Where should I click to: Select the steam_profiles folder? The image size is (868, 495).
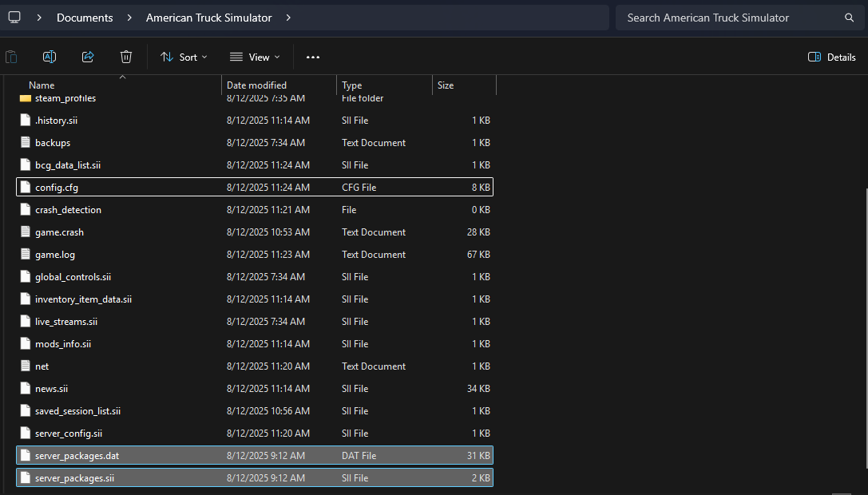click(255, 98)
